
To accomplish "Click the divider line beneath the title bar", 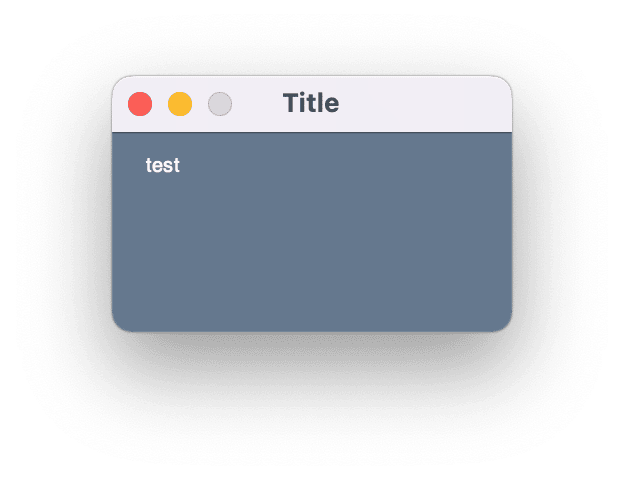I will (x=312, y=132).
